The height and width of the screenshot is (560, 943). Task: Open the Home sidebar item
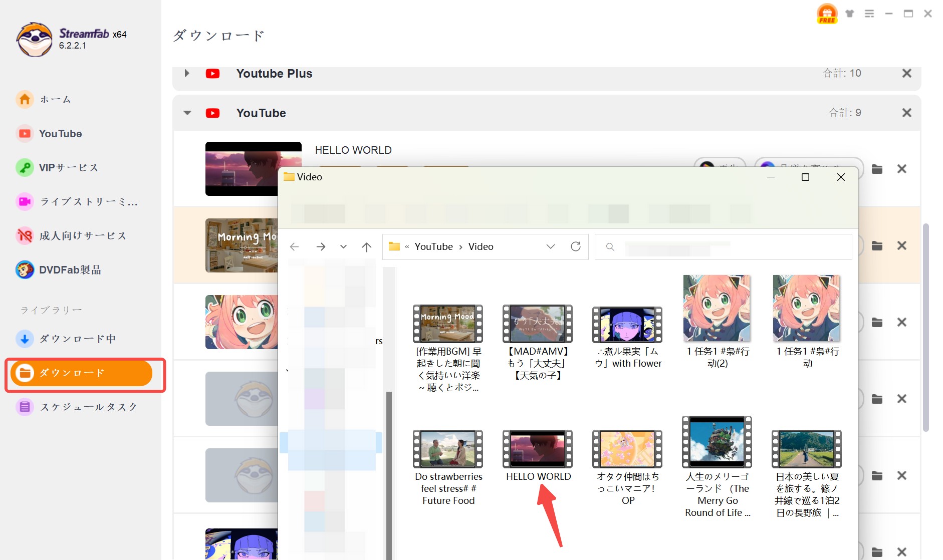tap(44, 99)
